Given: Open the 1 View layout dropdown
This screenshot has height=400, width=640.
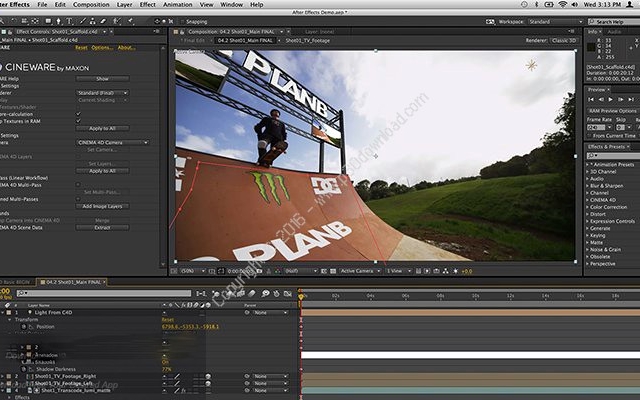Looking at the screenshot, I should 398,271.
